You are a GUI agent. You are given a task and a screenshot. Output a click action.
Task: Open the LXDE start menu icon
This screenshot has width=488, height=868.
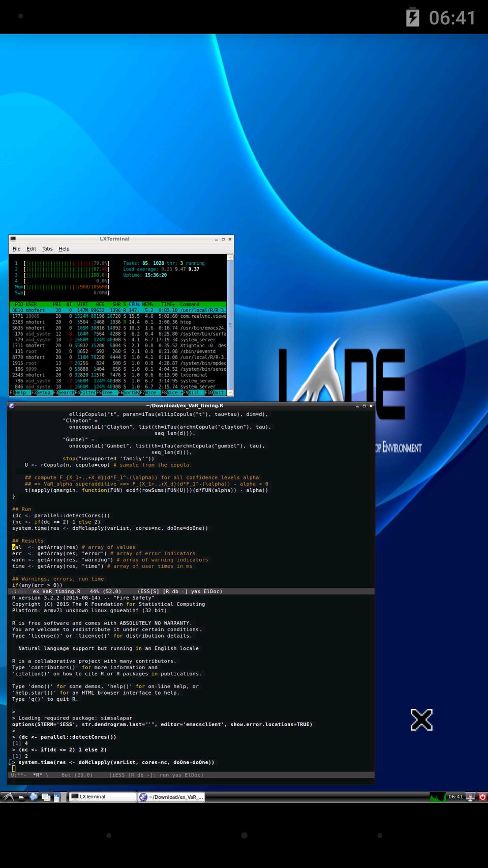click(8, 797)
